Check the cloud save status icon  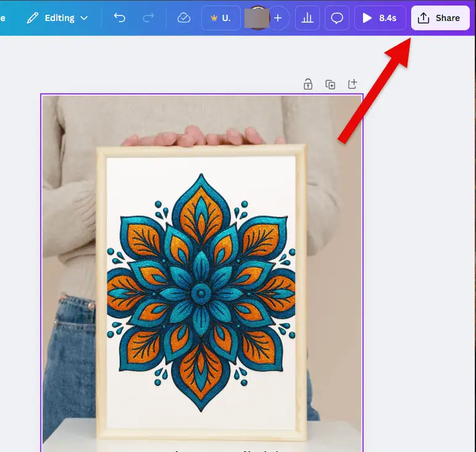[183, 18]
